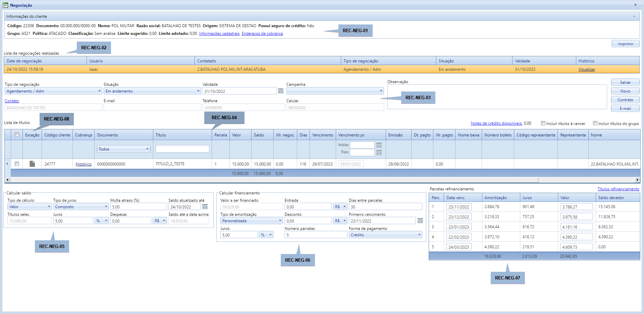This screenshot has width=644, height=314.
Task: Open calendar picker for Validade date
Action: pos(281,91)
